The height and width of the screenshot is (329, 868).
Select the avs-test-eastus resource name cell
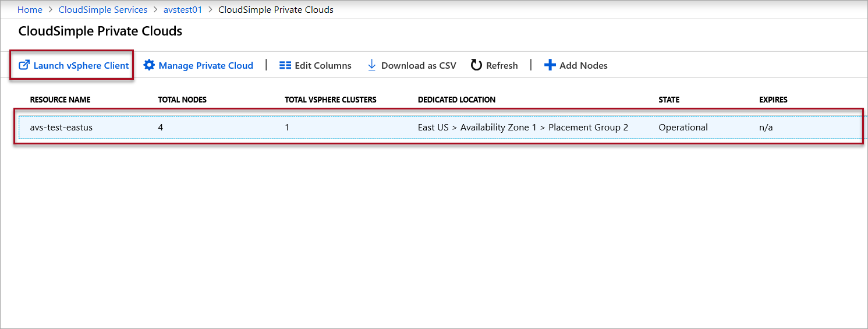click(61, 127)
